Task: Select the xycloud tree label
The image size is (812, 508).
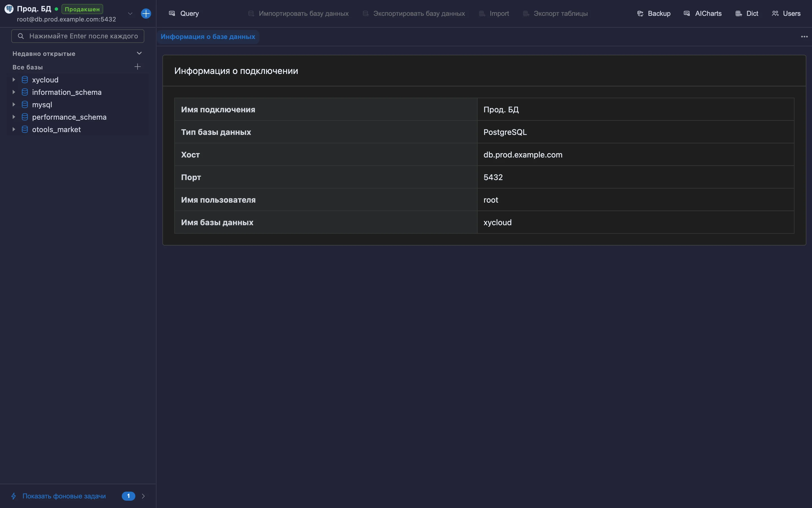Action: click(45, 80)
